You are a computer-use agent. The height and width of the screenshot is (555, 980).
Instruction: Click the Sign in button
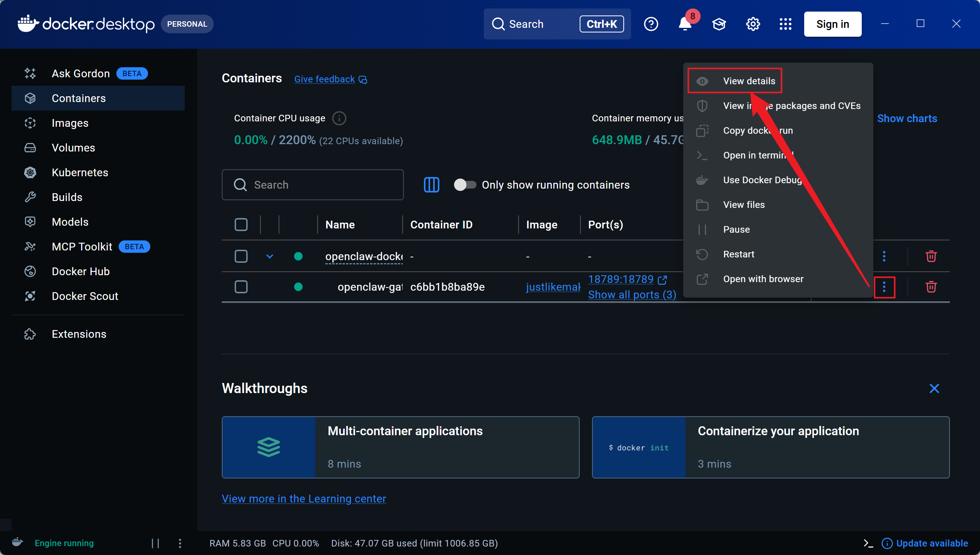coord(832,24)
